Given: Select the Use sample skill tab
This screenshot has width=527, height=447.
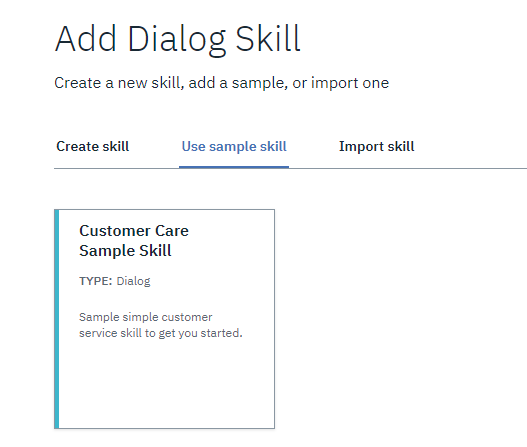Looking at the screenshot, I should 234,147.
